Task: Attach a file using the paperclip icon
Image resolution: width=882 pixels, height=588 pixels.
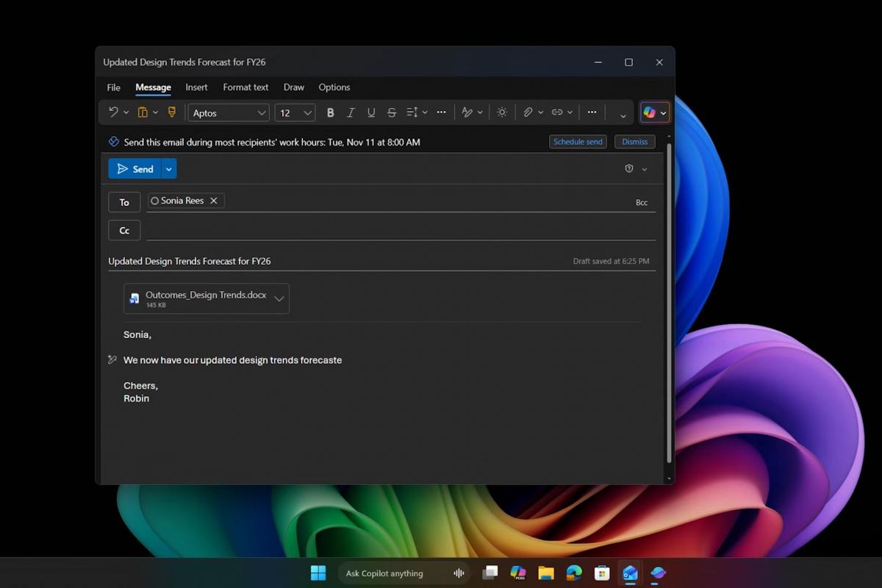Action: click(528, 112)
